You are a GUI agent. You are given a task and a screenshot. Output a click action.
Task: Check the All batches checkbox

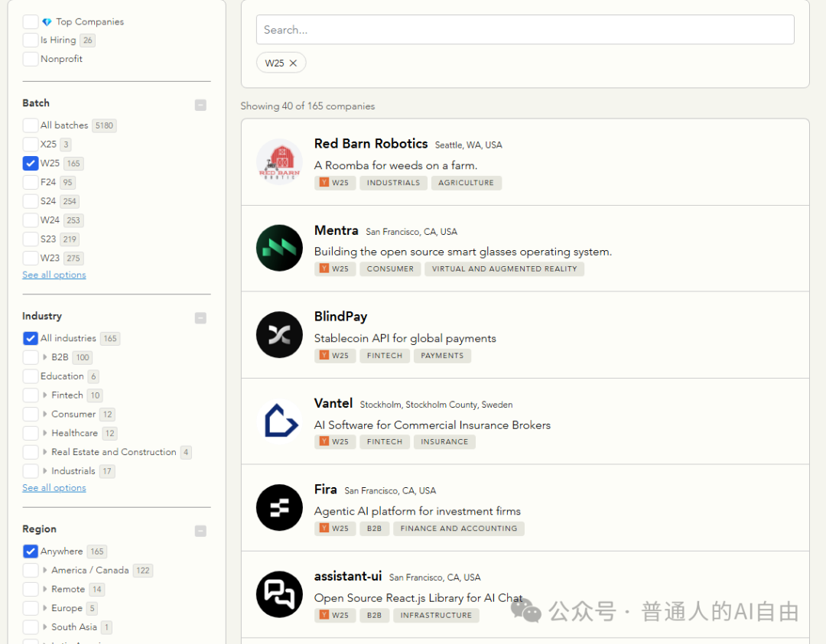pos(31,125)
